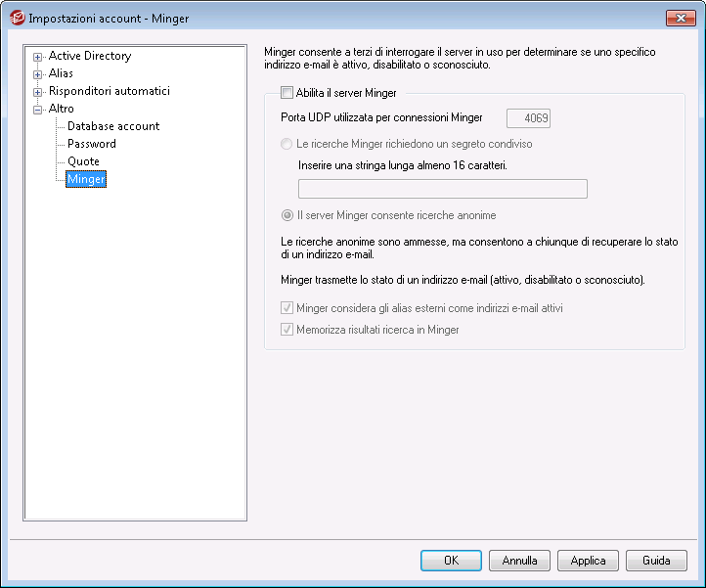Click the shared secret string field

443,189
